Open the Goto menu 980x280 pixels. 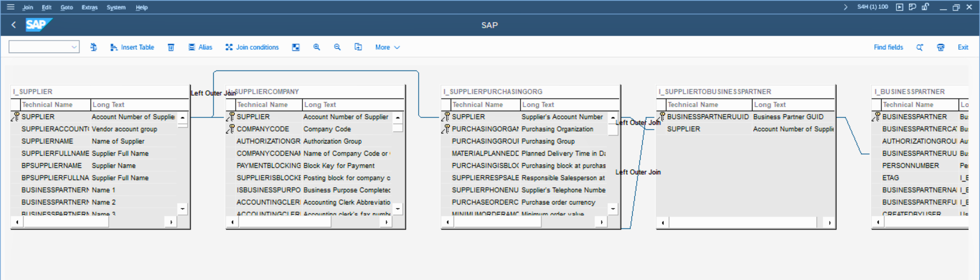click(67, 7)
